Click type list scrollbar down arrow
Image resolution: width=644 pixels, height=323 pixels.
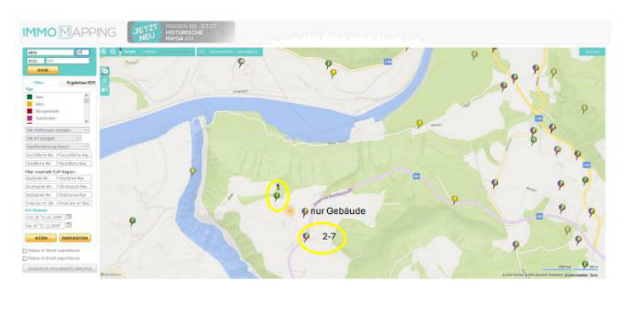pyautogui.click(x=86, y=121)
